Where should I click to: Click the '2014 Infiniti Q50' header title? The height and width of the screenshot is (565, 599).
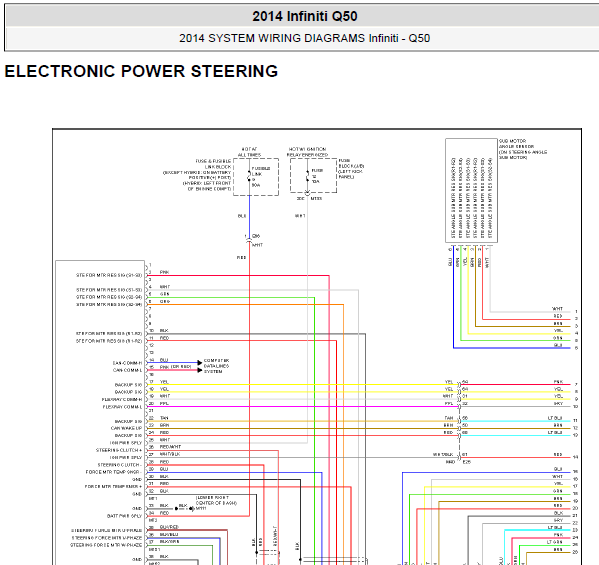[304, 16]
